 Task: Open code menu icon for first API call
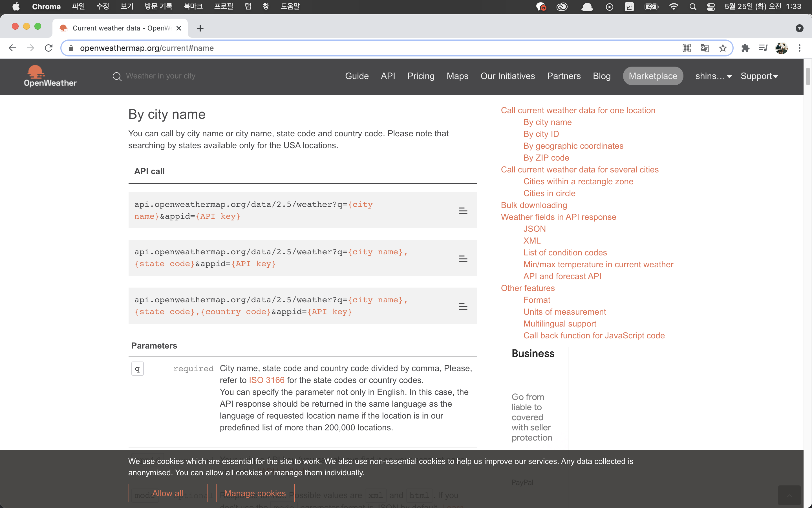463,211
